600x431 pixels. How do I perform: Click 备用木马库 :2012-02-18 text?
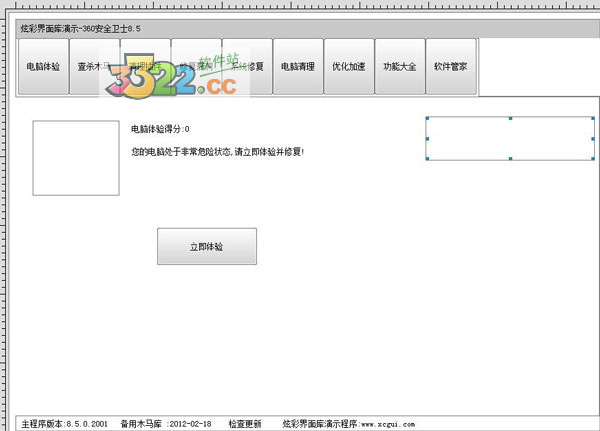(166, 424)
